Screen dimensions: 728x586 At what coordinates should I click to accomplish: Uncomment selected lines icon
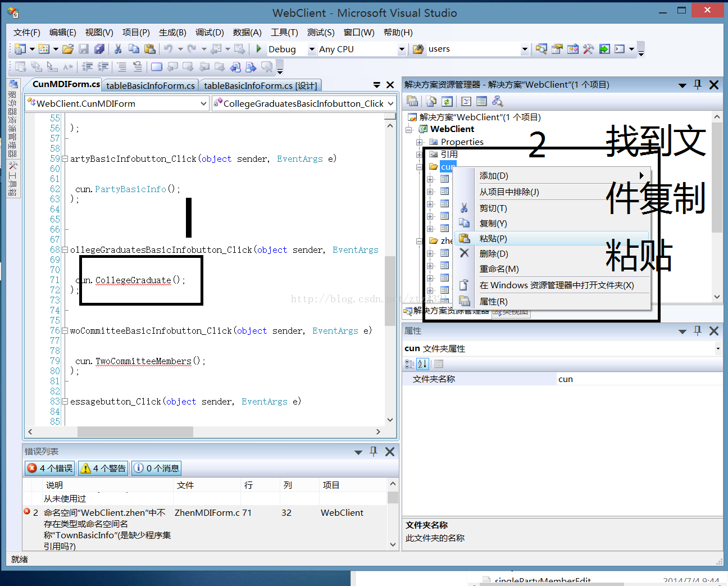[138, 67]
